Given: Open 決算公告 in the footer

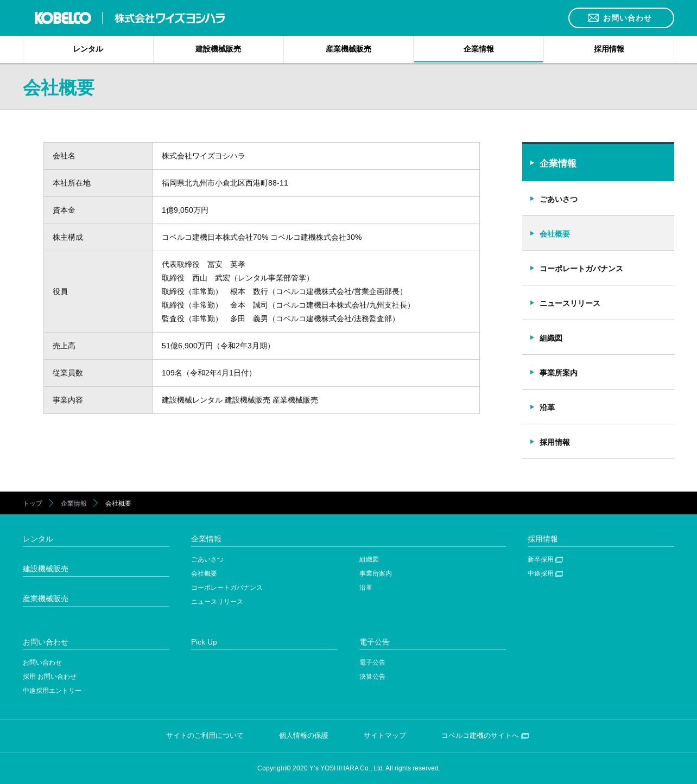Looking at the screenshot, I should pos(372,677).
